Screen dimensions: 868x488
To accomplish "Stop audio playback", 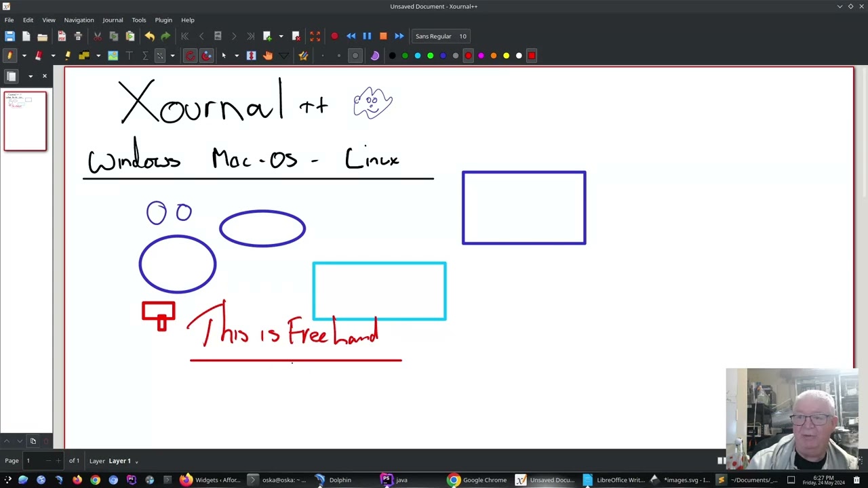I will click(383, 36).
